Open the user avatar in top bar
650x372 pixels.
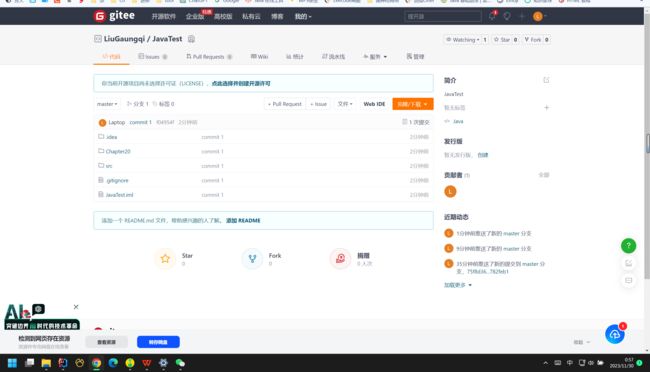click(538, 16)
